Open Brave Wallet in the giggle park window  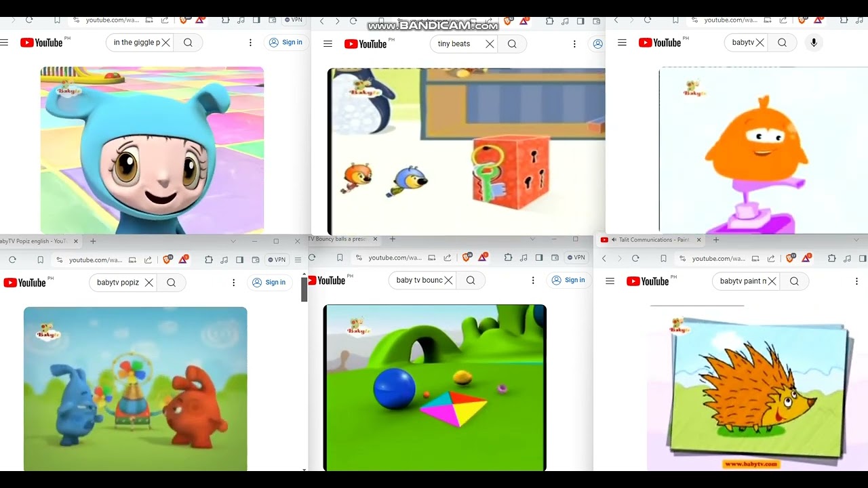coord(273,20)
